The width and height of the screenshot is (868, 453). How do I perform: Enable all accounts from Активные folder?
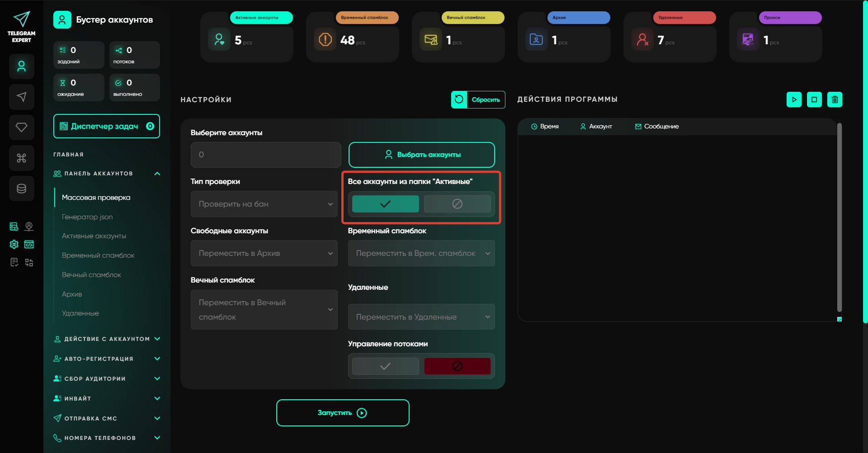coord(385,204)
